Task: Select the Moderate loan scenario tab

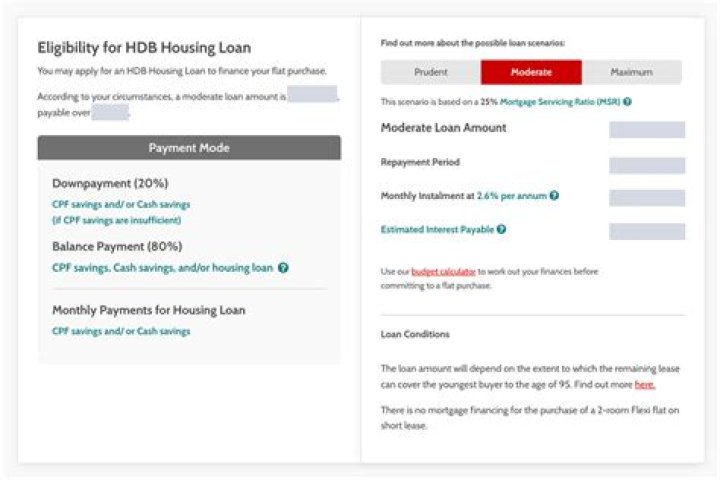Action: click(531, 72)
